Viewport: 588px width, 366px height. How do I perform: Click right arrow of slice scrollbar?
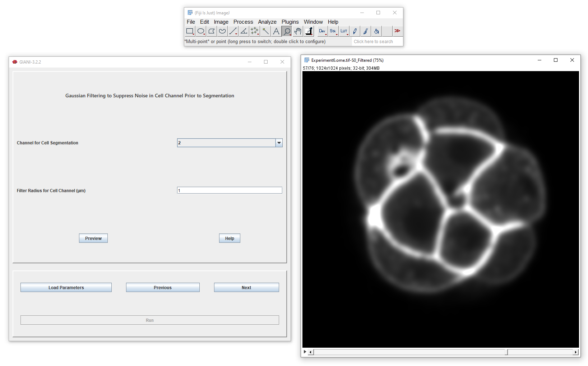(x=576, y=352)
